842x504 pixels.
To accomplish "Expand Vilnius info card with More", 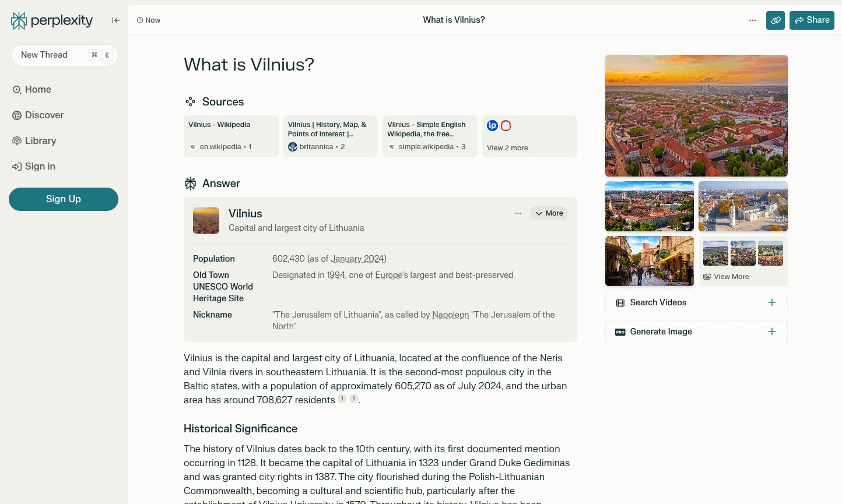I will (x=549, y=213).
